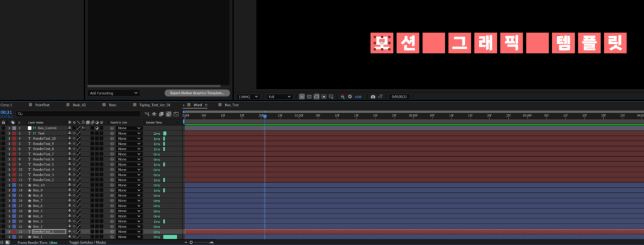This screenshot has height=245, width=644.
Task: Click the lock column header icon
Action: click(x=3, y=122)
